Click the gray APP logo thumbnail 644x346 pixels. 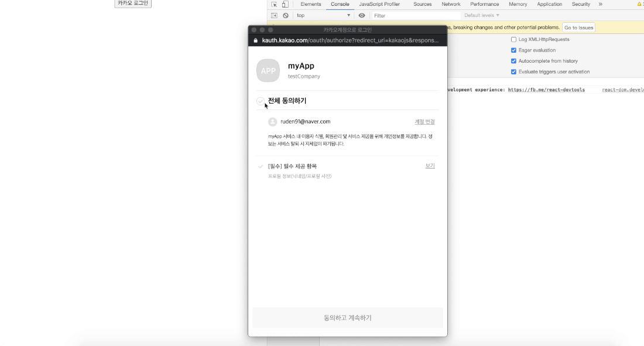point(268,71)
